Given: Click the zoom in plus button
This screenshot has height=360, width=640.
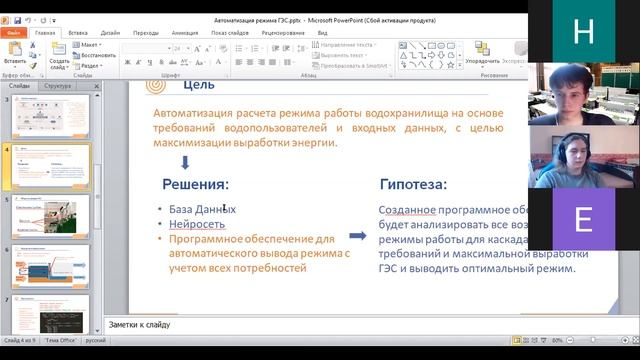Looking at the screenshot, I should [625, 340].
